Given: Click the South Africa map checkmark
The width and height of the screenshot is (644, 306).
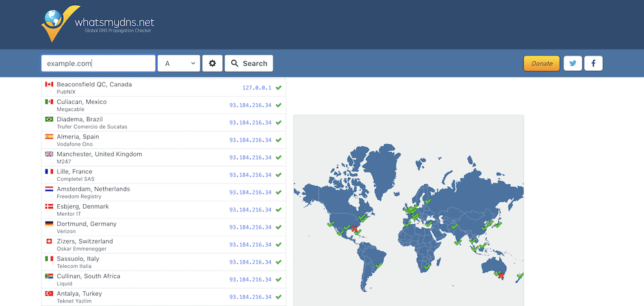Looking at the screenshot, I should tap(427, 267).
